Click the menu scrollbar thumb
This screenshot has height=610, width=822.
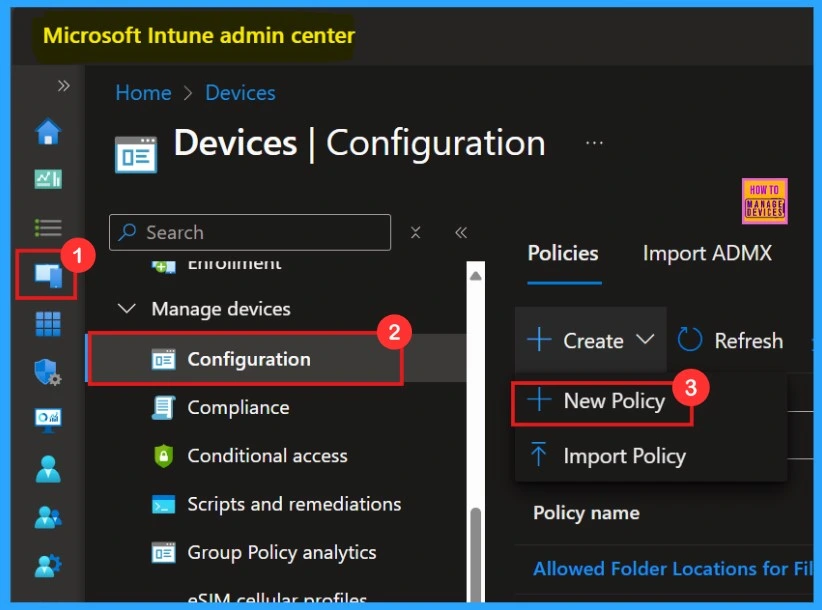click(x=475, y=554)
